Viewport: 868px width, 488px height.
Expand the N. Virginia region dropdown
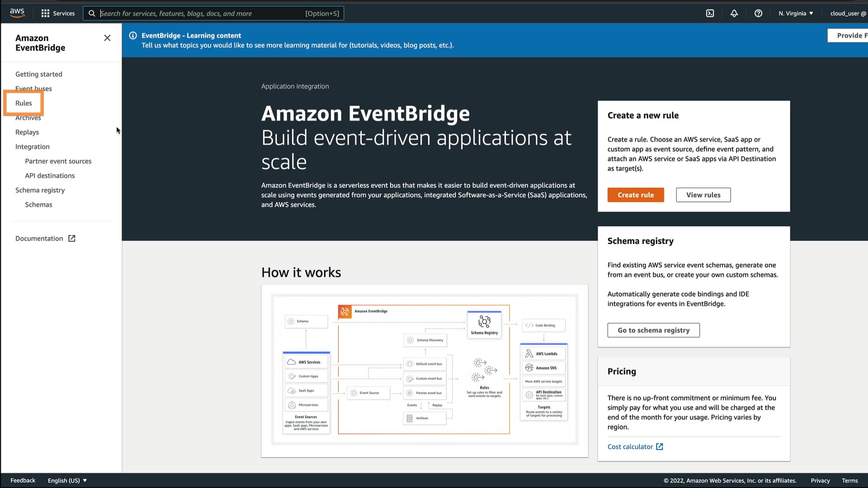796,14
